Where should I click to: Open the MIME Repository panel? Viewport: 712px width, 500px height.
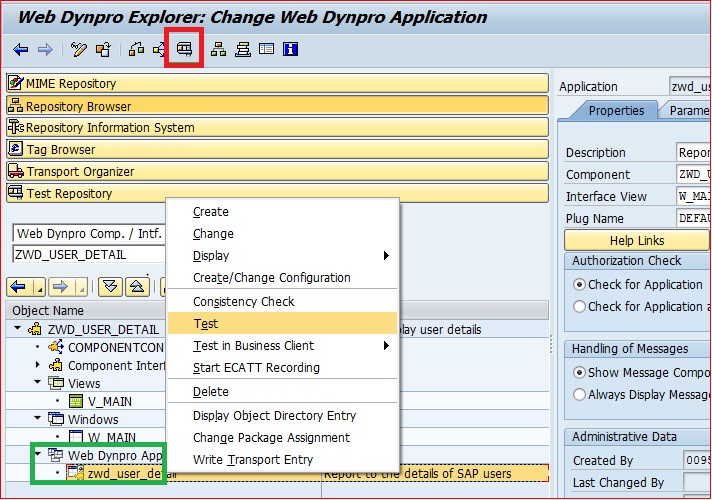pyautogui.click(x=277, y=83)
